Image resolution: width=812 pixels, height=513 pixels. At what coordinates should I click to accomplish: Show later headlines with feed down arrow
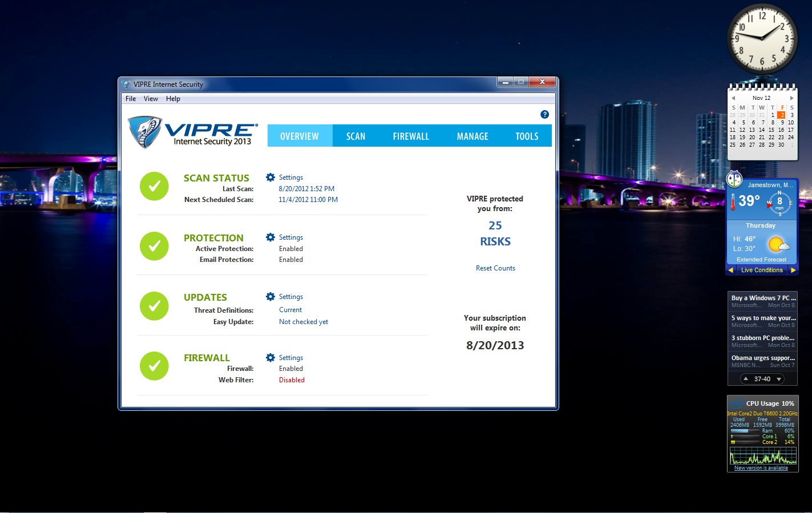point(779,379)
